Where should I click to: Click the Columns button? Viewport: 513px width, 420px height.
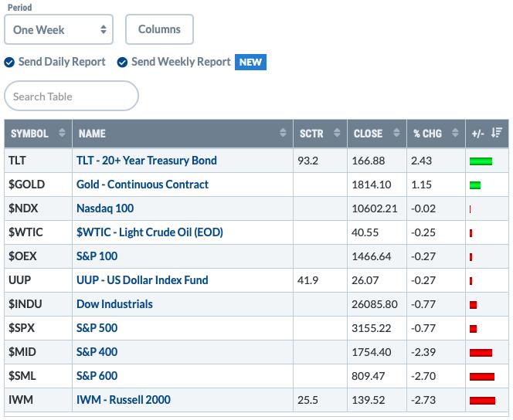click(x=159, y=29)
